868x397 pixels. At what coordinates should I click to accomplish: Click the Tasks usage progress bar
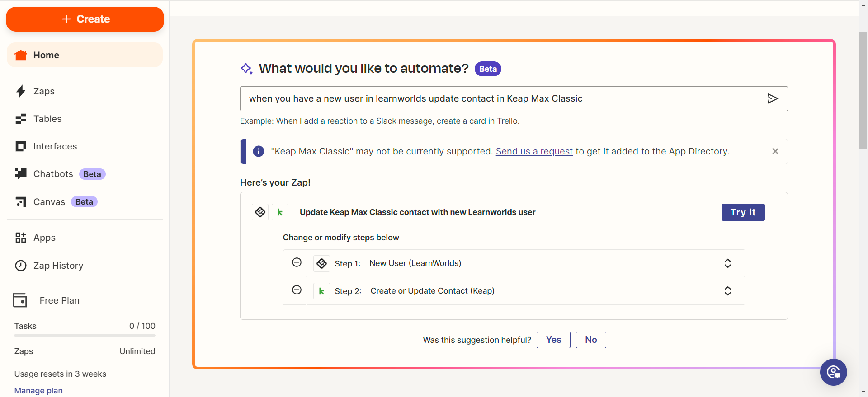[x=85, y=336]
